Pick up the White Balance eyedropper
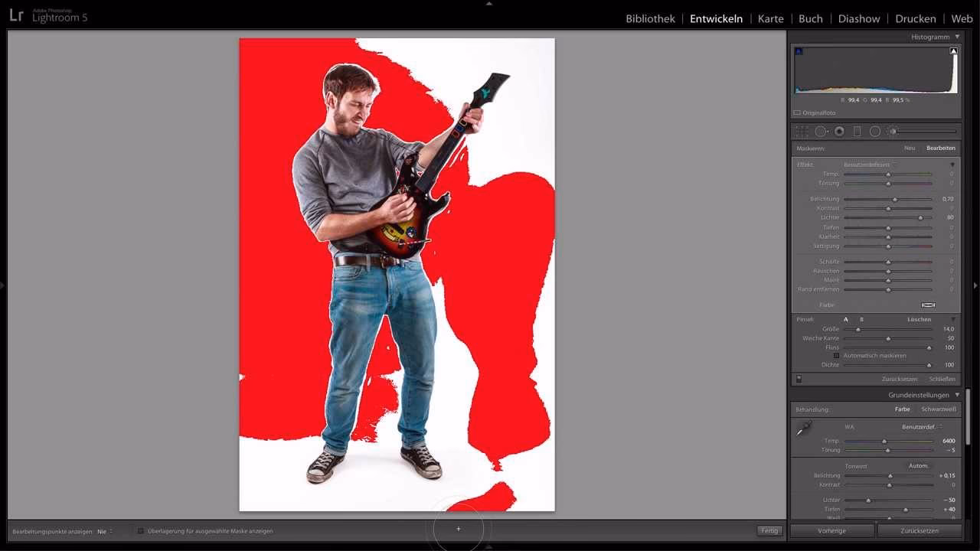The height and width of the screenshot is (551, 980). 802,429
